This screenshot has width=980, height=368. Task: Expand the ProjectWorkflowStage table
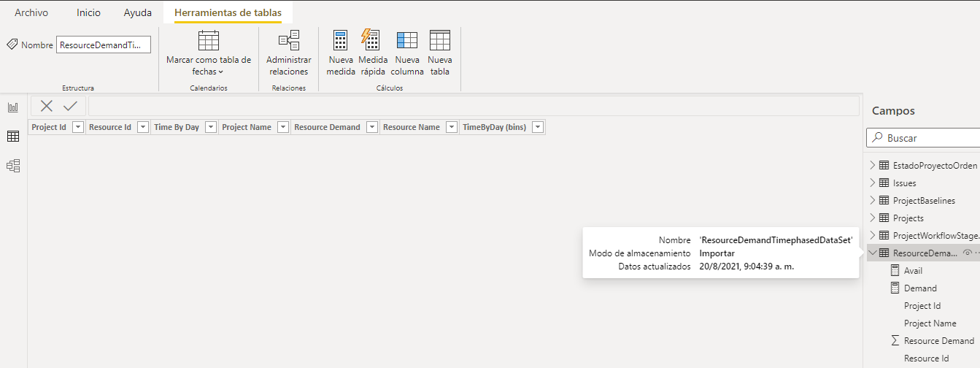coord(873,235)
